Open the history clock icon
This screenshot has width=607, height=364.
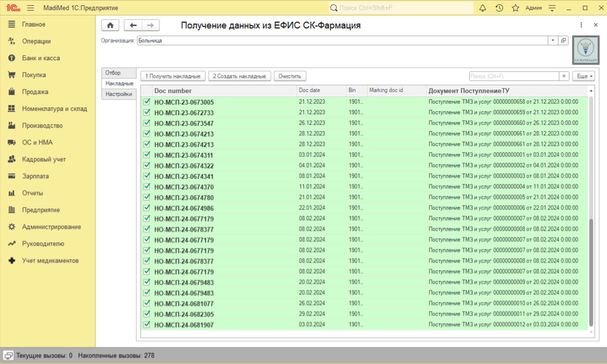499,8
